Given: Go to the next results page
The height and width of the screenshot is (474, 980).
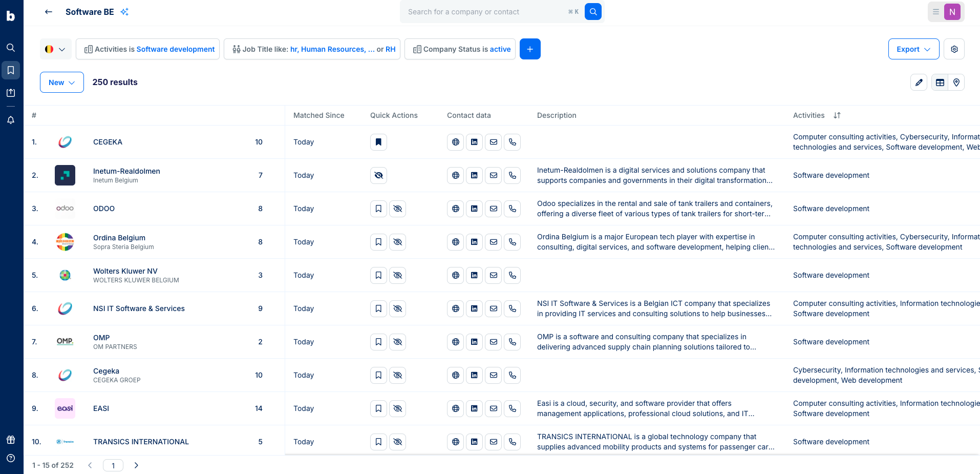Looking at the screenshot, I should pyautogui.click(x=136, y=465).
